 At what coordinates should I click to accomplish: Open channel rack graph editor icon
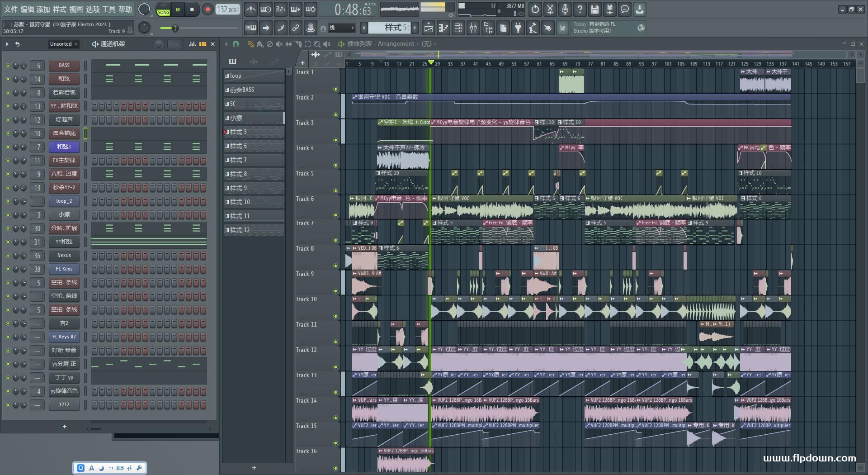193,44
